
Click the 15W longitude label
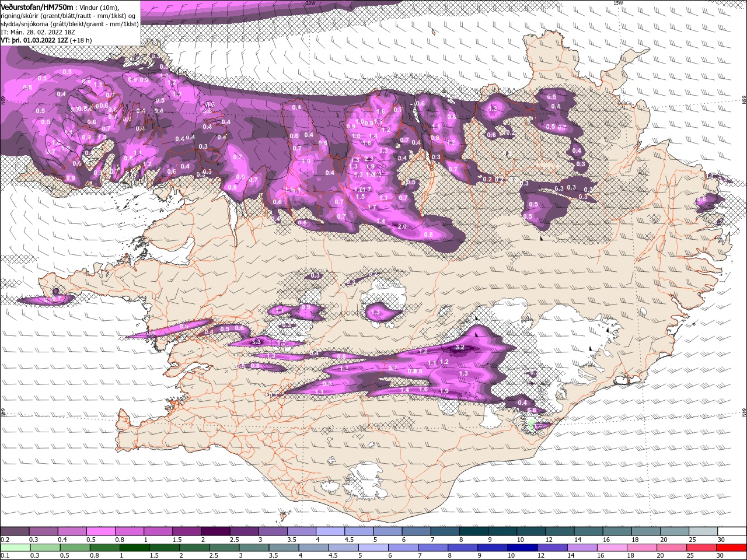[619, 3]
